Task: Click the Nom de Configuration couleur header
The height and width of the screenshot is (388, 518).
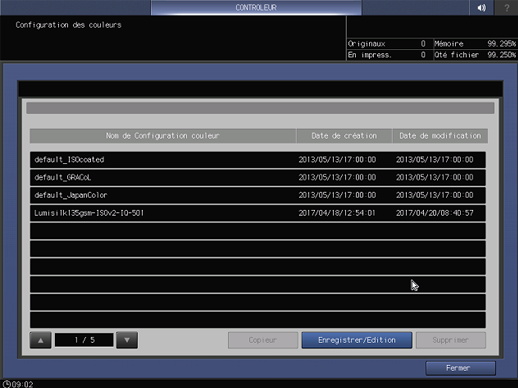Action: coord(163,136)
